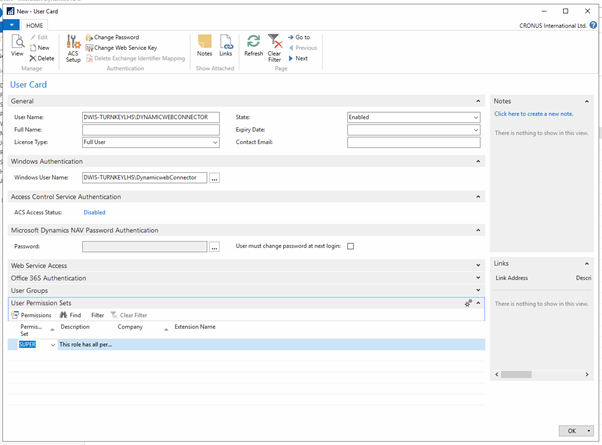Open ACS Setup from the ribbon
The height and width of the screenshot is (445, 602).
(73, 47)
